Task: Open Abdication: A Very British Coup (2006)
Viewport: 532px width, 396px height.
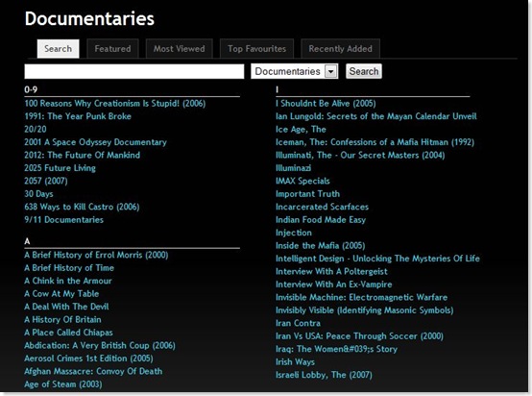Action: coord(100,345)
